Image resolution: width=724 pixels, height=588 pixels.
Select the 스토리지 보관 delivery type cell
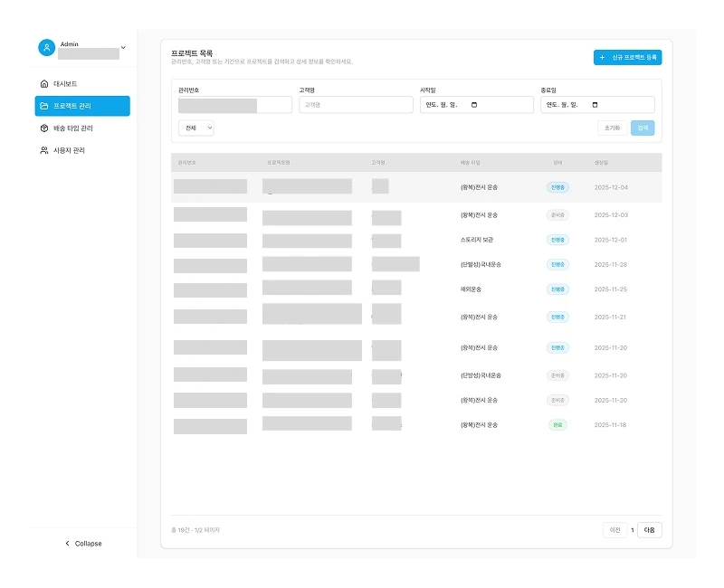(x=477, y=240)
